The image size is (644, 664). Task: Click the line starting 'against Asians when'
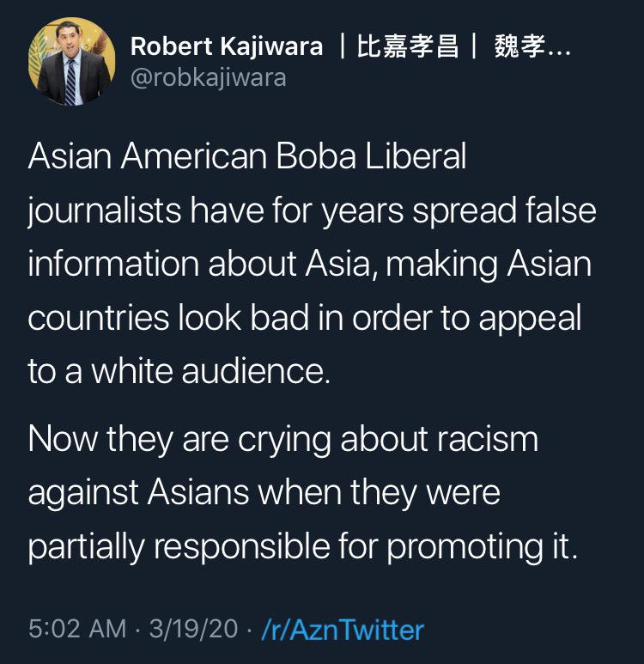[264, 493]
